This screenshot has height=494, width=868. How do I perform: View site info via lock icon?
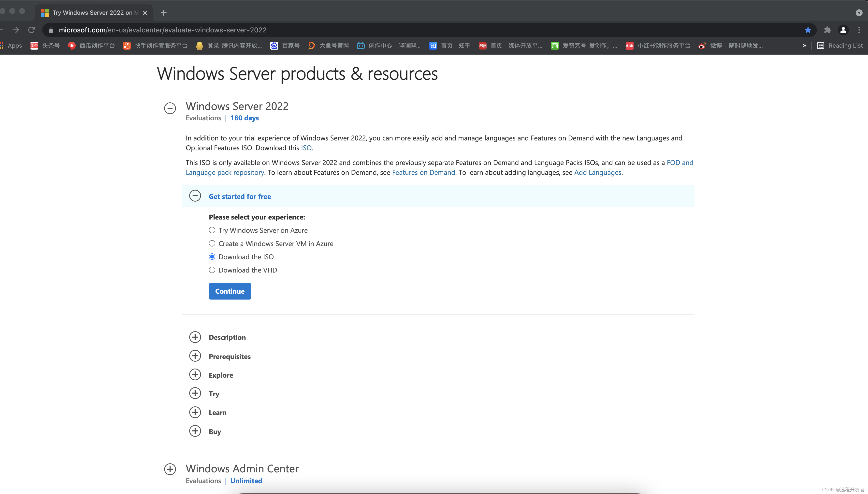point(51,30)
